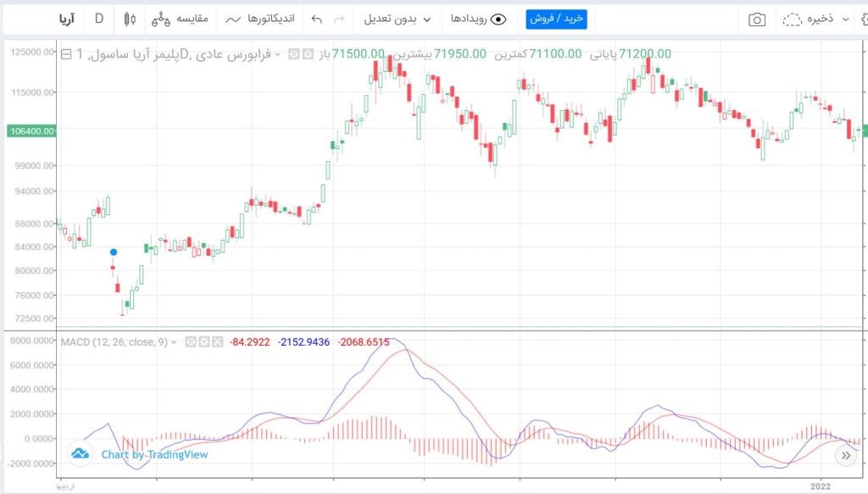The width and height of the screenshot is (868, 494).
Task: Hide the MACD indicator with its eye icon
Action: [x=190, y=342]
